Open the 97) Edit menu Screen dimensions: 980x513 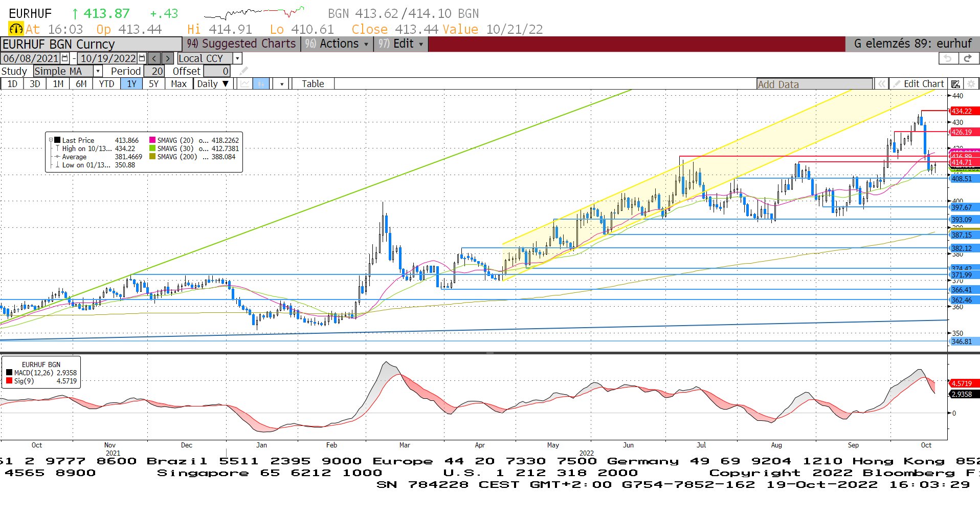click(400, 44)
